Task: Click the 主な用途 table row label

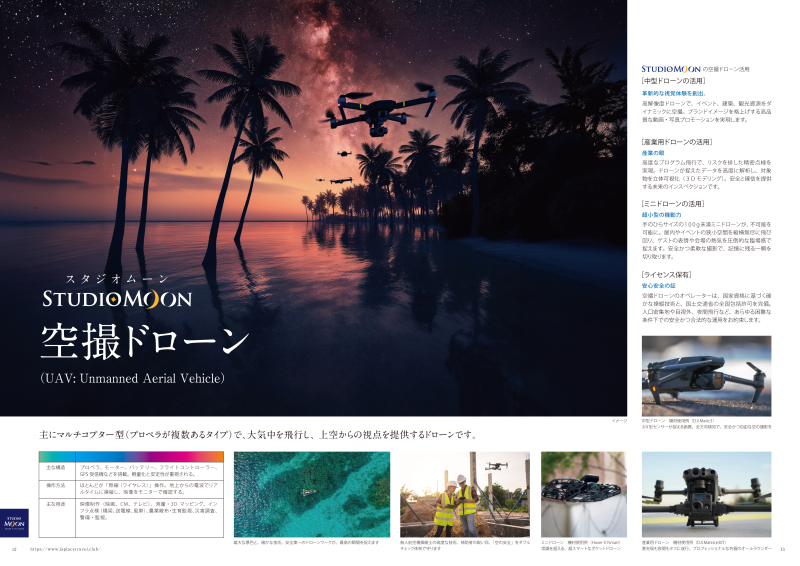Action: pos(56,504)
